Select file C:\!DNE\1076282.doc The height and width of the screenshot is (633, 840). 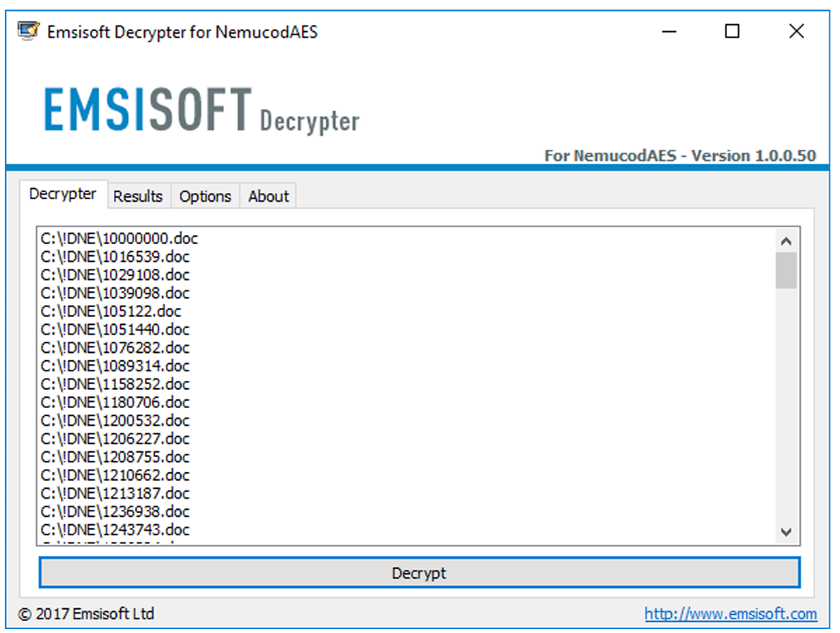click(x=115, y=347)
